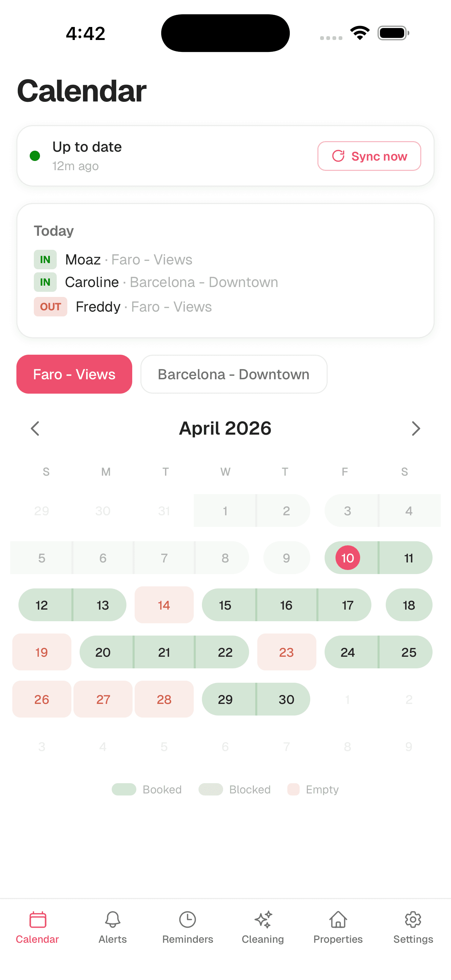Open Caroline check-in at Barcelona - Downtown
This screenshot has width=451, height=980.
click(171, 282)
